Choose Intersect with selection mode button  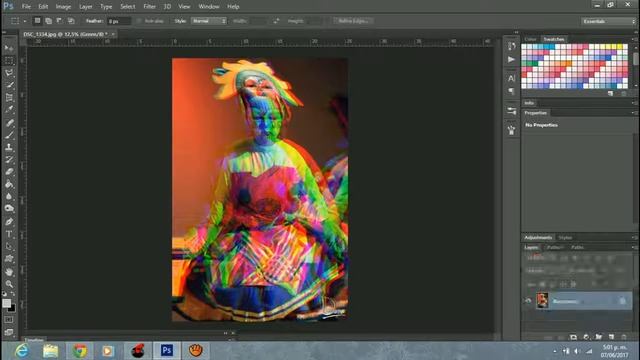(x=71, y=20)
